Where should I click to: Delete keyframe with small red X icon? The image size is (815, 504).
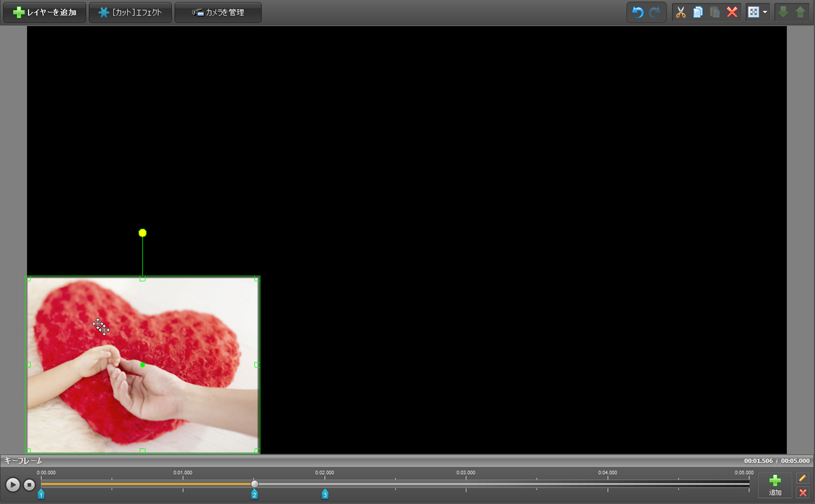tap(802, 493)
